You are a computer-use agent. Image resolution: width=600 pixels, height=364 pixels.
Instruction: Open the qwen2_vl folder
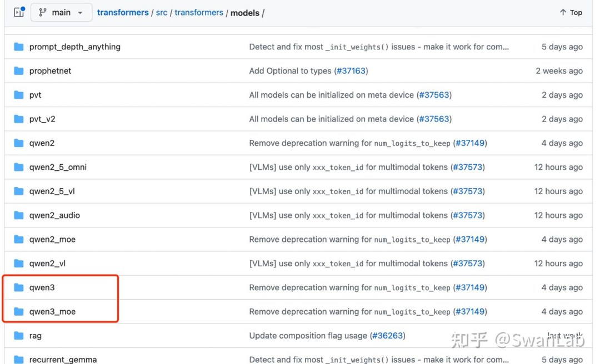tap(47, 264)
